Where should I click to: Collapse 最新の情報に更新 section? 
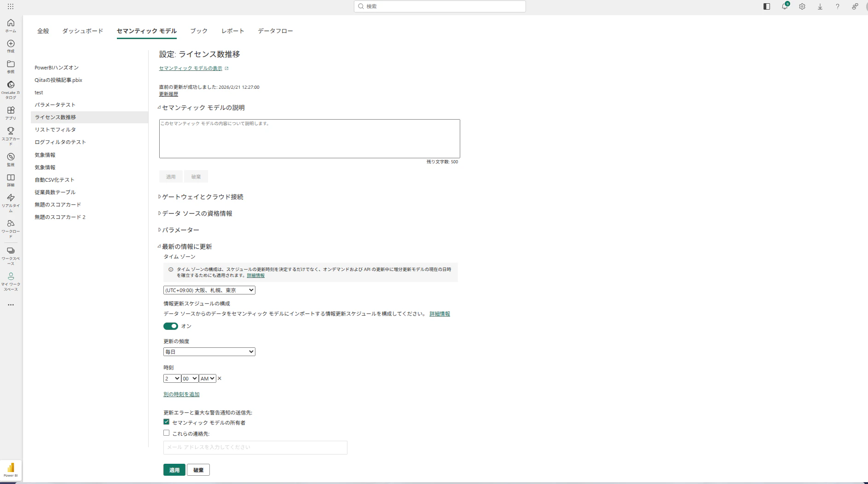185,247
